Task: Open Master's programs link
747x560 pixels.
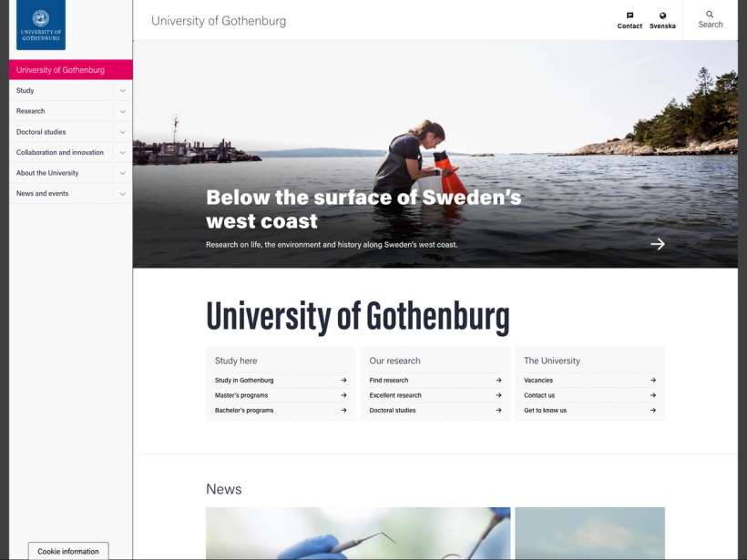Action: [241, 395]
